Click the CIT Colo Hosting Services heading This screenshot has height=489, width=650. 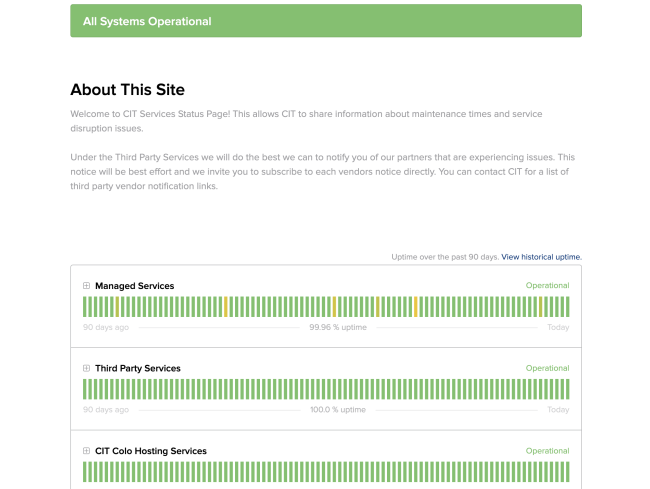click(151, 451)
